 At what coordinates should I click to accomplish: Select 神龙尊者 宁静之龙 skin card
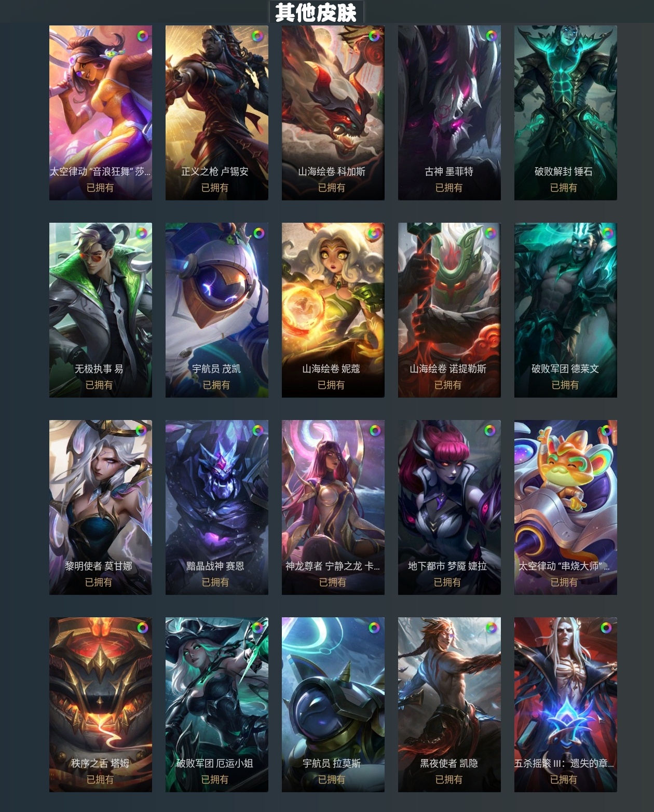[333, 507]
